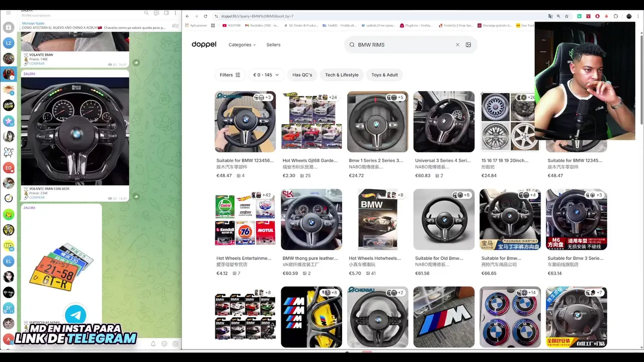
Task: Click the browser translate page icon
Action: pos(550,16)
